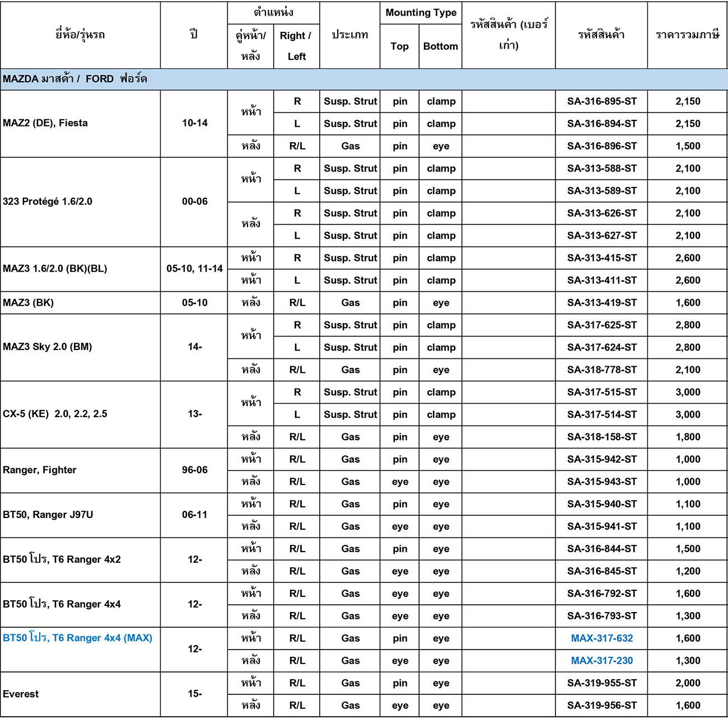Click product code SA-315-942-ST
Image resolution: width=728 pixels, height=719 pixels.
point(601,460)
